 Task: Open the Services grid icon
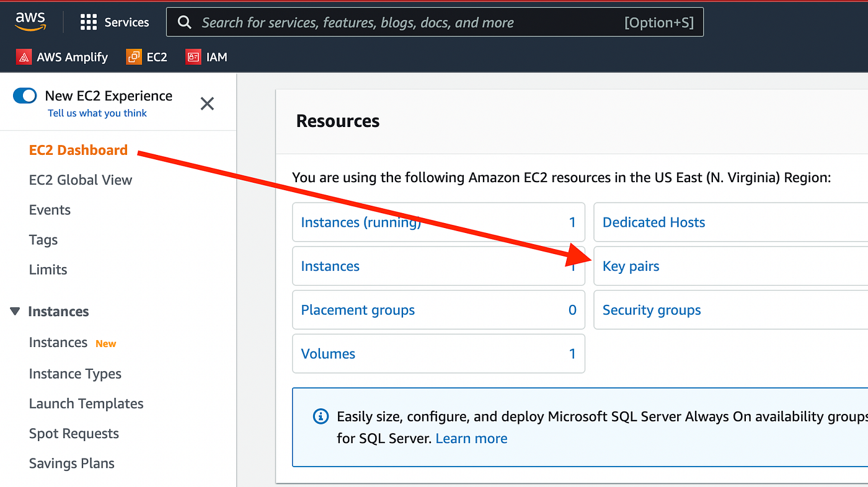(x=89, y=22)
